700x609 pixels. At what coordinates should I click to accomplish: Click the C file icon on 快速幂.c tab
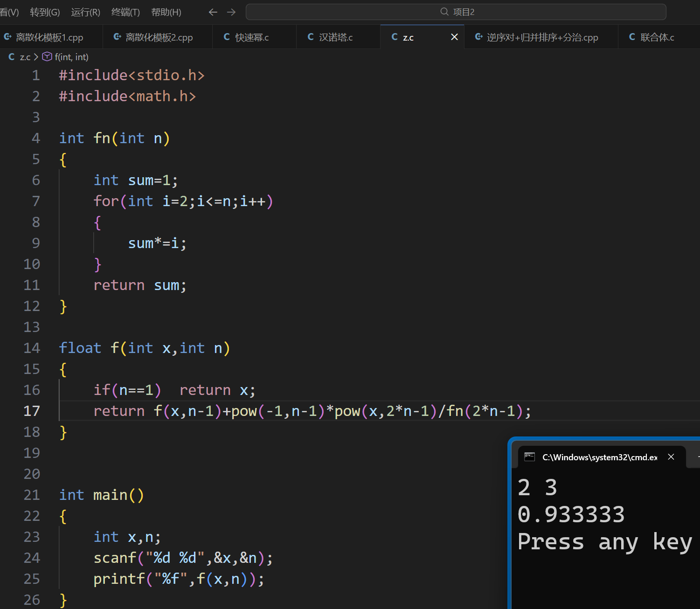(x=227, y=37)
